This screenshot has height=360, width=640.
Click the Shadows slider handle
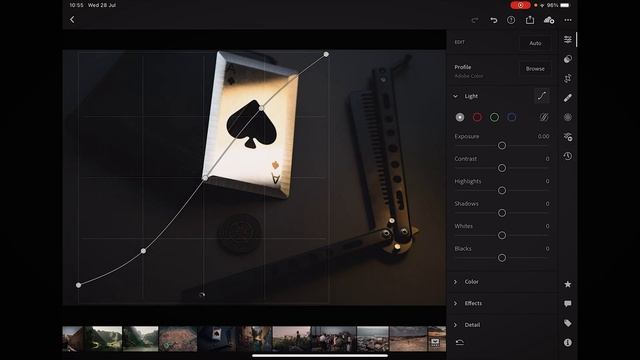[x=502, y=213]
